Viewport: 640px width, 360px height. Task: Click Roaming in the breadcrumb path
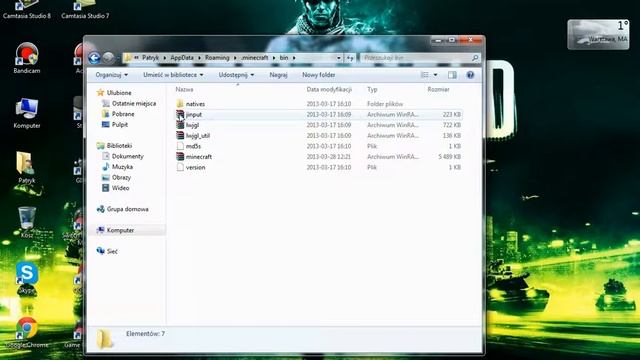217,58
